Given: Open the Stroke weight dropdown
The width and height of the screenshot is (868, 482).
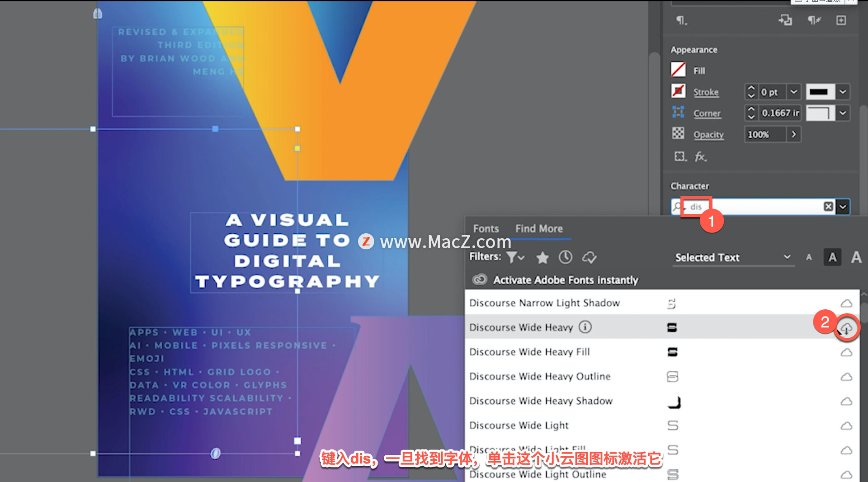Looking at the screenshot, I should [x=793, y=92].
